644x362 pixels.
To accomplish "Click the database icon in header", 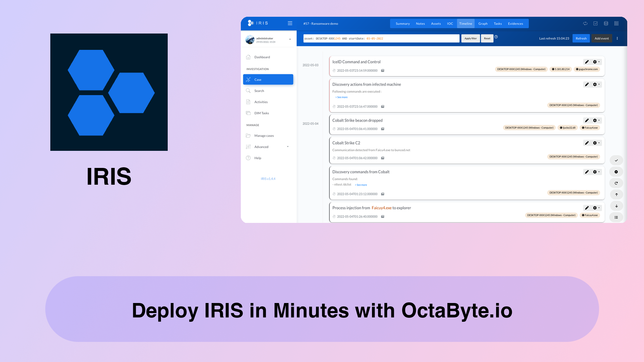I will coord(606,23).
